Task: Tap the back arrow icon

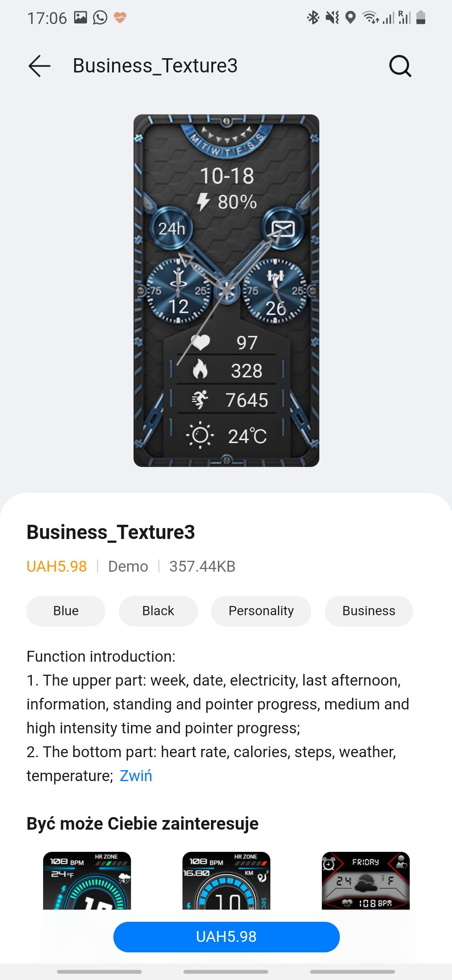Action: coord(39,66)
